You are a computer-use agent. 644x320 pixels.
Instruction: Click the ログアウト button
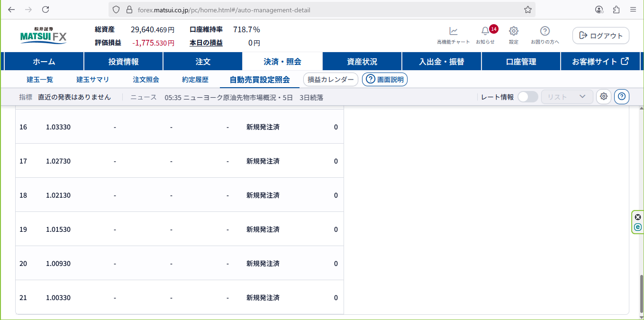pos(601,36)
